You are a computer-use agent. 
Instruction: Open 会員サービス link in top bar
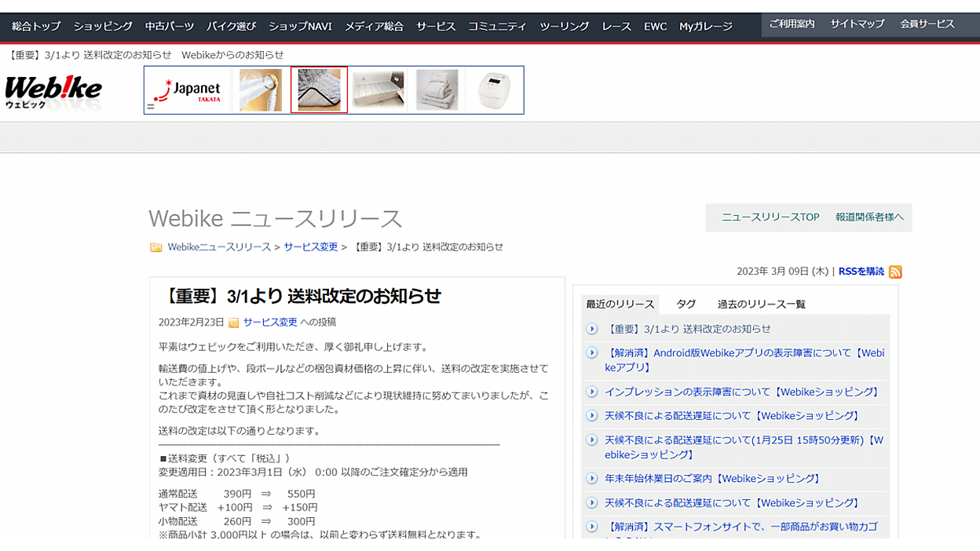click(927, 24)
